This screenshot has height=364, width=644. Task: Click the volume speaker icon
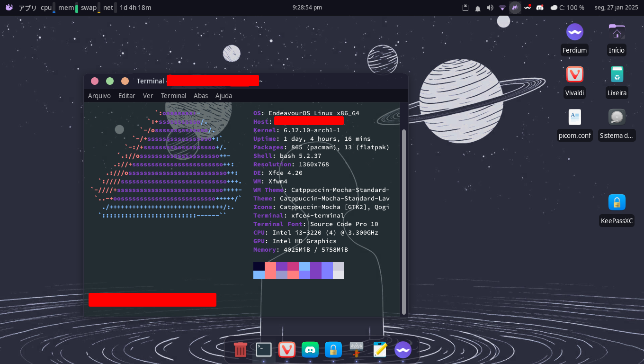(490, 8)
